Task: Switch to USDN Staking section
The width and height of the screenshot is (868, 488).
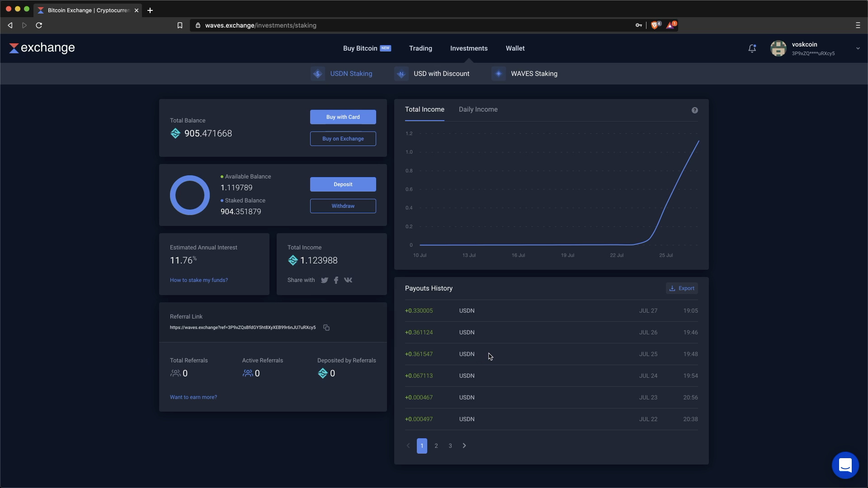Action: pyautogui.click(x=351, y=74)
